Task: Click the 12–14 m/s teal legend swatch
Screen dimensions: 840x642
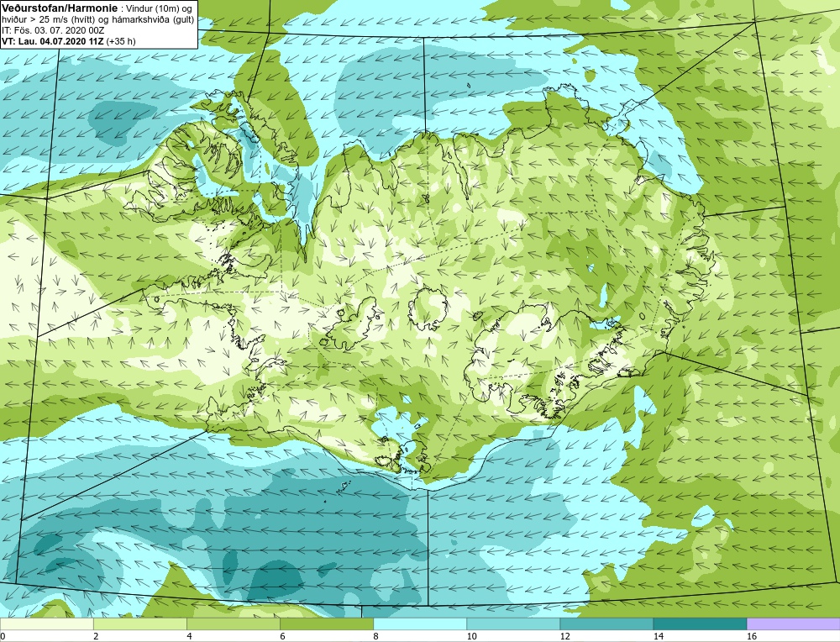Action: point(606,624)
